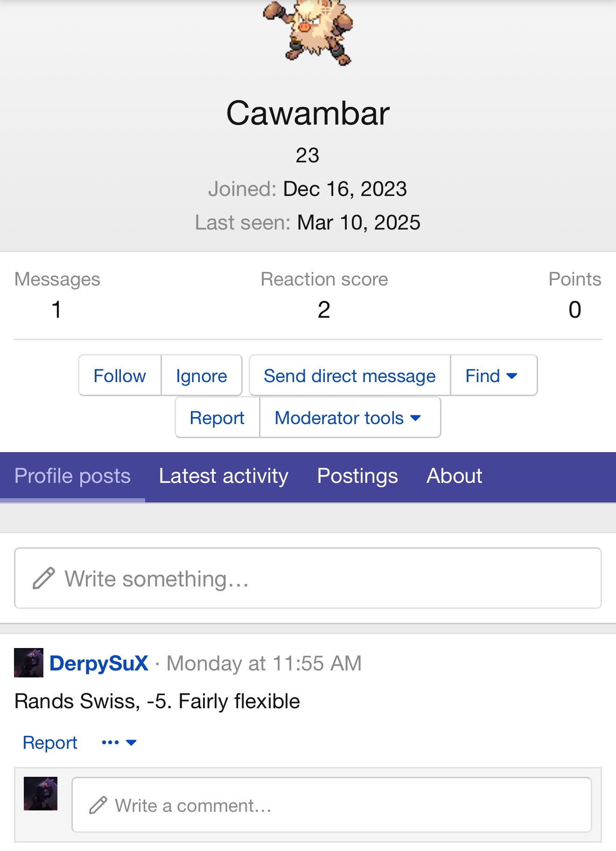
Task: Go to the About tab
Action: pyautogui.click(x=454, y=476)
